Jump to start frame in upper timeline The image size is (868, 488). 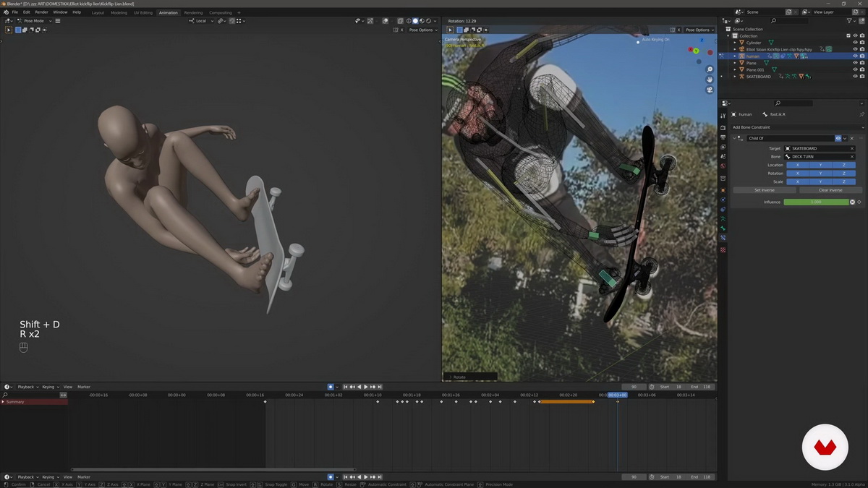tap(346, 387)
